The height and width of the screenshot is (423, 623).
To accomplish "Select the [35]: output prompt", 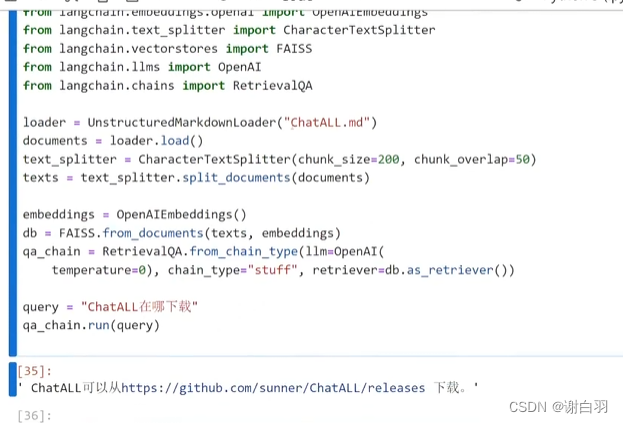I will [x=35, y=371].
